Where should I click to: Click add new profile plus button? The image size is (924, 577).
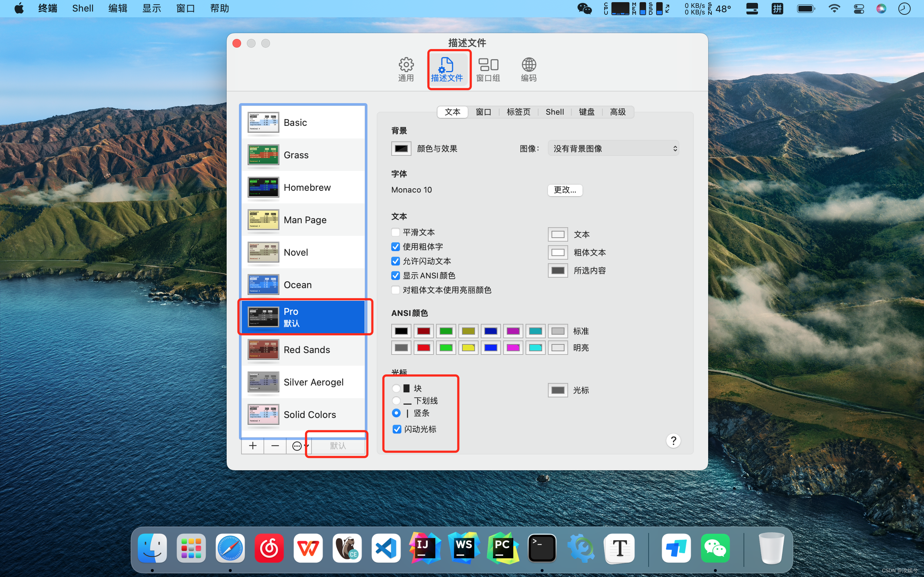click(253, 445)
